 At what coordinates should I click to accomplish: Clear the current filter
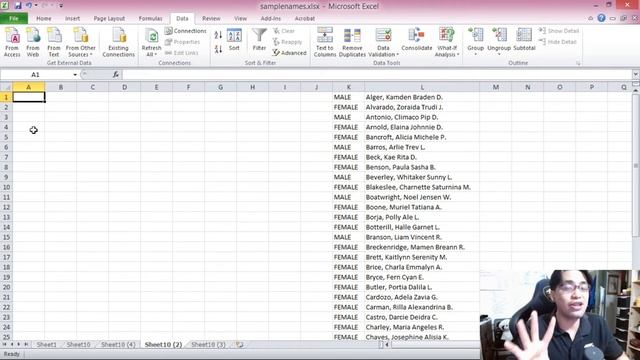284,31
